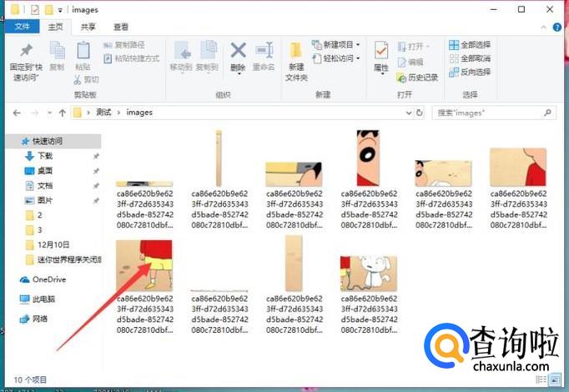
Task: Click the search magnifier icon
Action: 547,113
